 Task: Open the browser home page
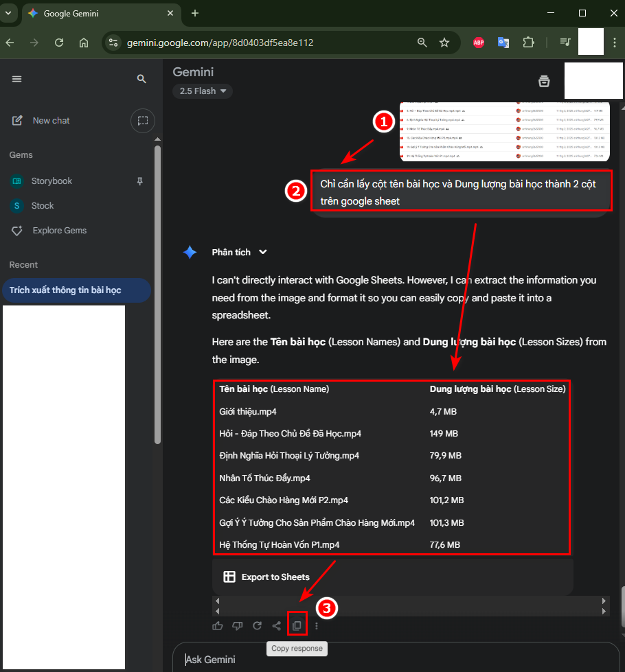(84, 43)
